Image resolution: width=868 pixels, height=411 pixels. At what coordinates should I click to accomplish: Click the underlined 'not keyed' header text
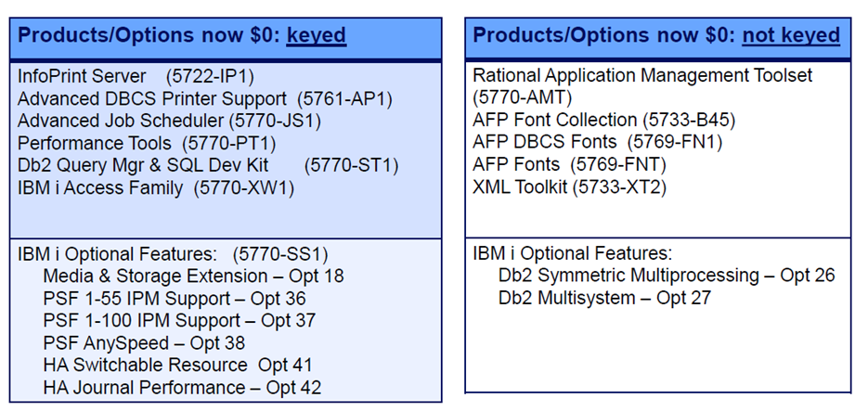[791, 36]
